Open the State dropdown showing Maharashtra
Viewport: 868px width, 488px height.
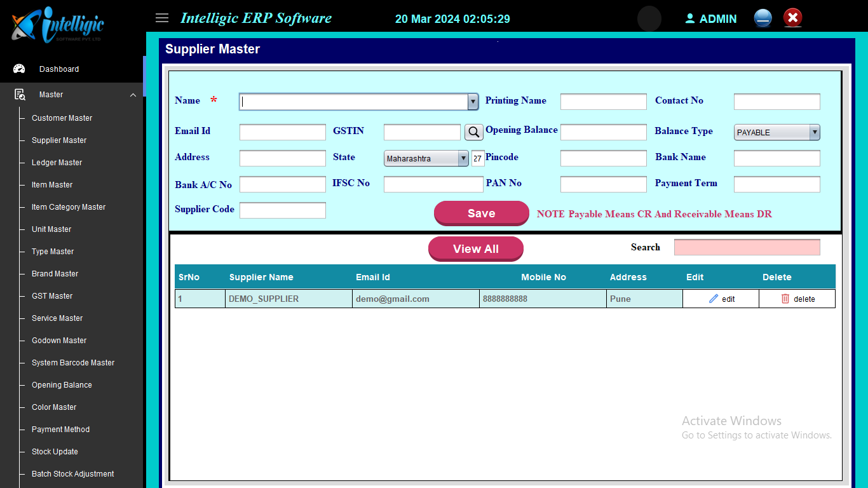[x=463, y=158]
